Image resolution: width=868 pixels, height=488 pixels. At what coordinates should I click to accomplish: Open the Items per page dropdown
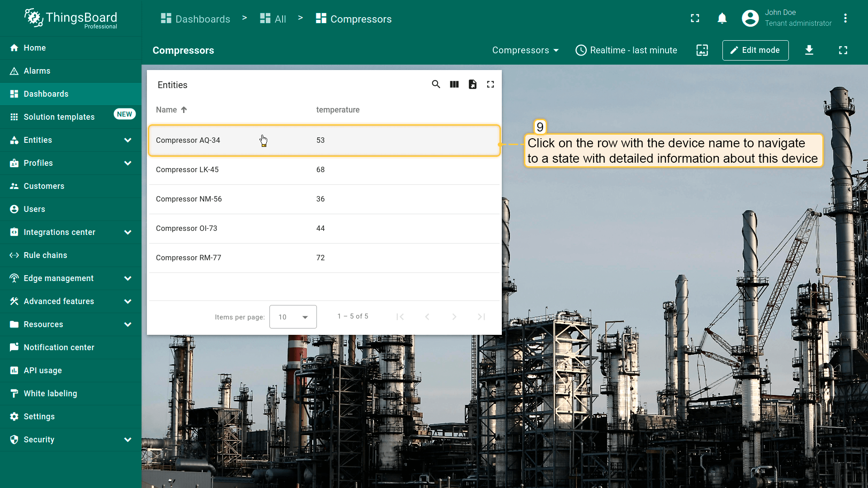[x=293, y=317]
